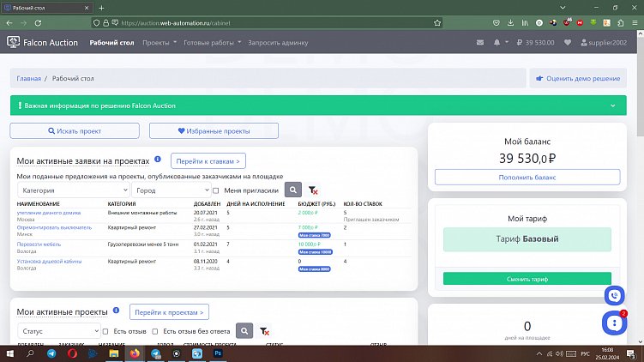644x362 pixels.
Task: Click the green Сменить тариф button
Action: pos(527,279)
